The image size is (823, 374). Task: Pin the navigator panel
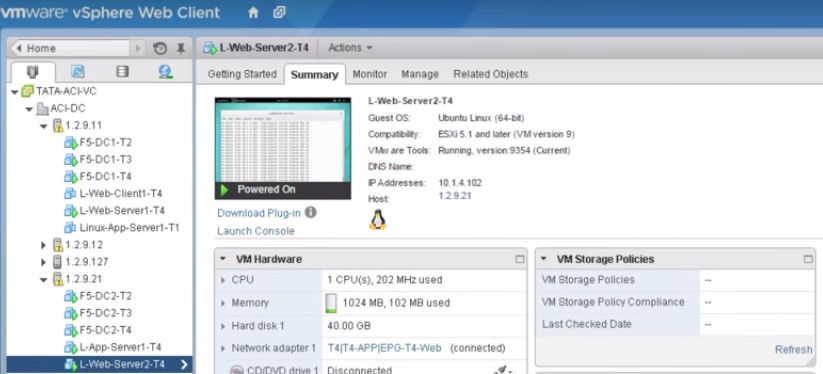(181, 48)
